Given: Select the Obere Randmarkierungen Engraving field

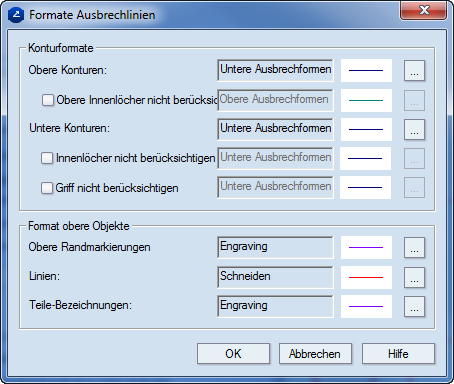Looking at the screenshot, I should (275, 248).
